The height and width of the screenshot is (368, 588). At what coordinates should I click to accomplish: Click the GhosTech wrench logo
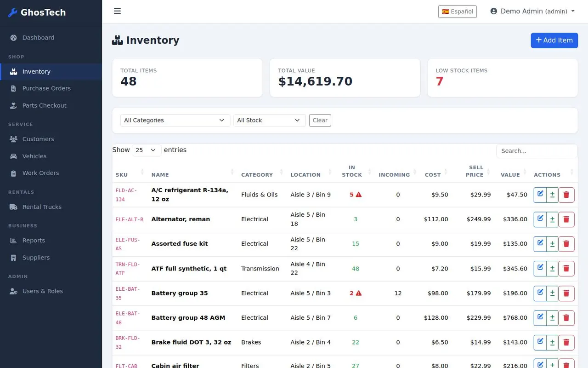click(x=13, y=12)
